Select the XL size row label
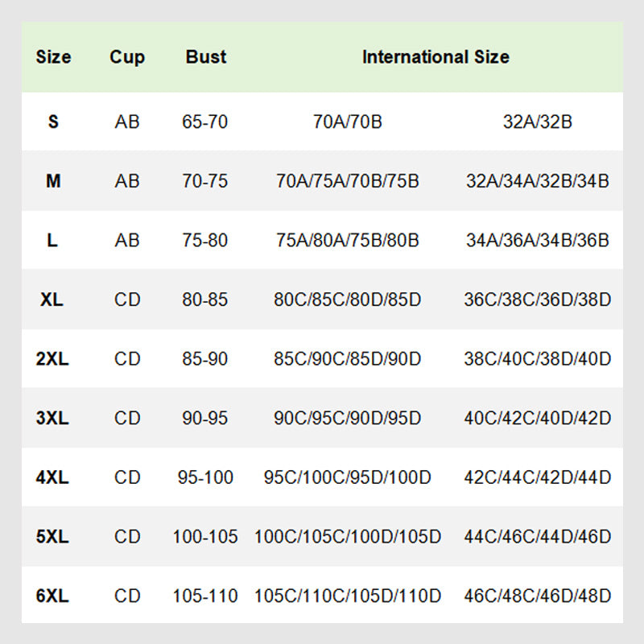Viewport: 644px width, 644px height. click(53, 300)
